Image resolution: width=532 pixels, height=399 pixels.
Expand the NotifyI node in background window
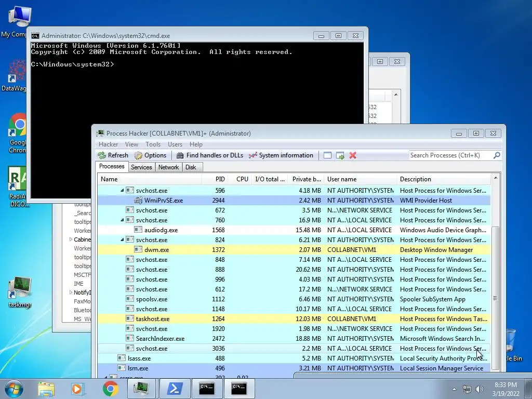pos(71,292)
